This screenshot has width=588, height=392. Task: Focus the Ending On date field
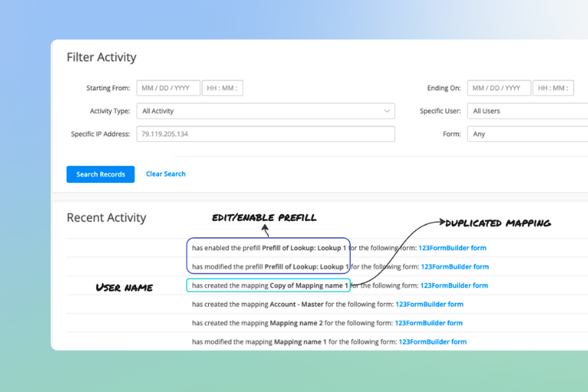pyautogui.click(x=498, y=88)
